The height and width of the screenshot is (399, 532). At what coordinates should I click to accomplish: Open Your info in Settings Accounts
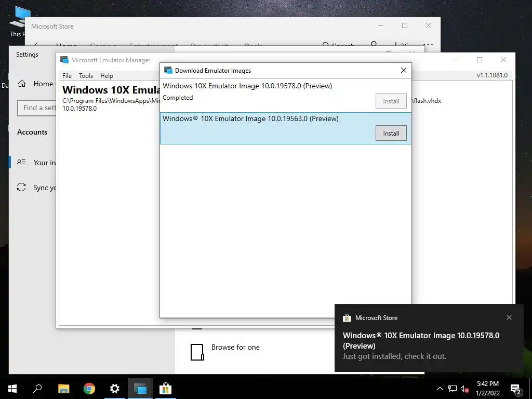point(33,163)
